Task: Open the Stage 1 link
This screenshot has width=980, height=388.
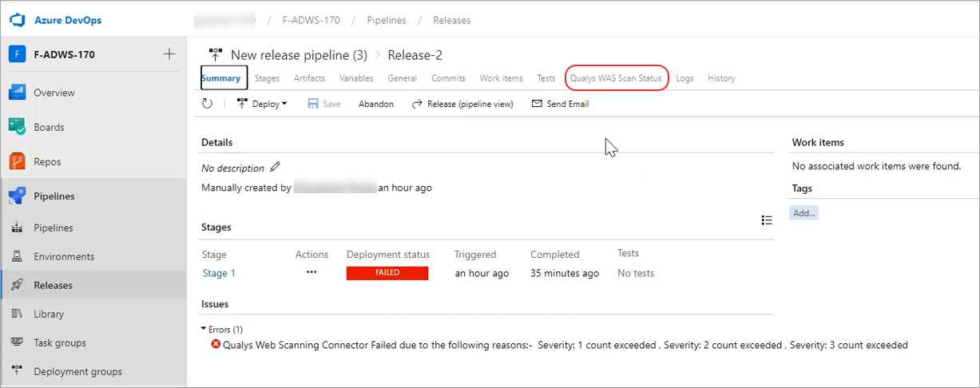Action: coord(219,273)
